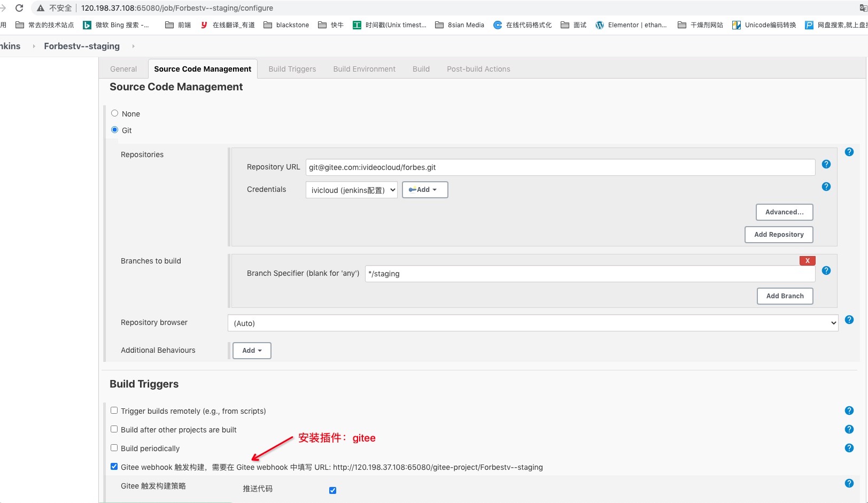868x503 pixels.
Task: Click the Repository URL input field
Action: 560,167
